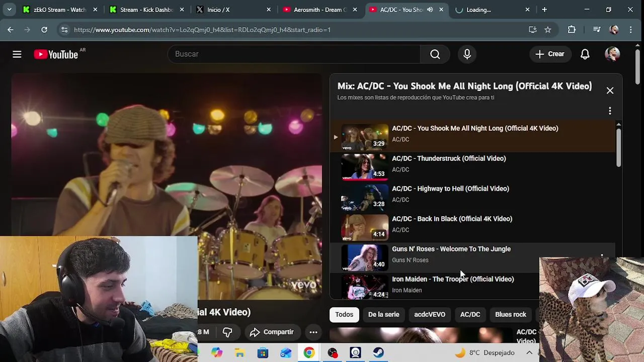Screen dimensions: 644x362
Task: Select the acdcVEVO filter chip
Action: [430, 315]
